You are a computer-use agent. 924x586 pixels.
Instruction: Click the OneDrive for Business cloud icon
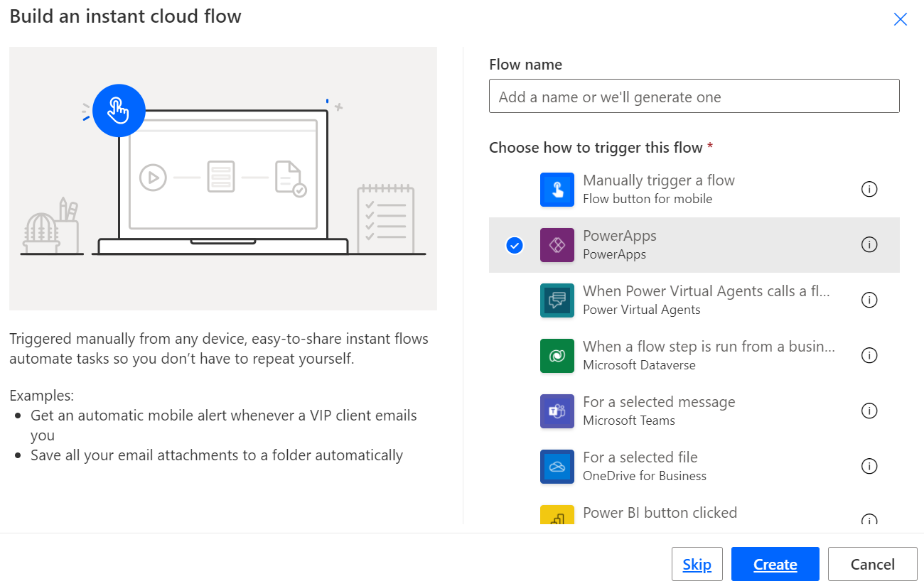coord(557,467)
